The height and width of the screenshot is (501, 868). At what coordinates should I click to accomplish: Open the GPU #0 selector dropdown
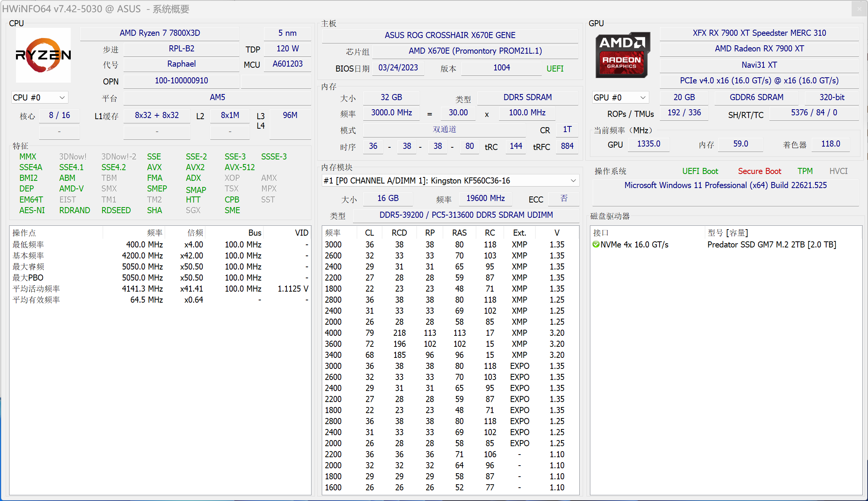620,97
